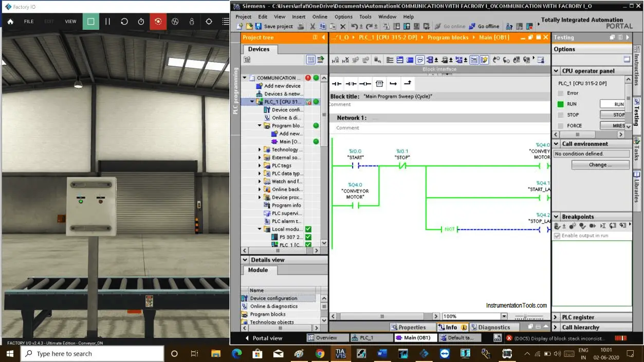Click the Factory IO crosshair target icon
This screenshot has height=362, width=644.
[209, 22]
